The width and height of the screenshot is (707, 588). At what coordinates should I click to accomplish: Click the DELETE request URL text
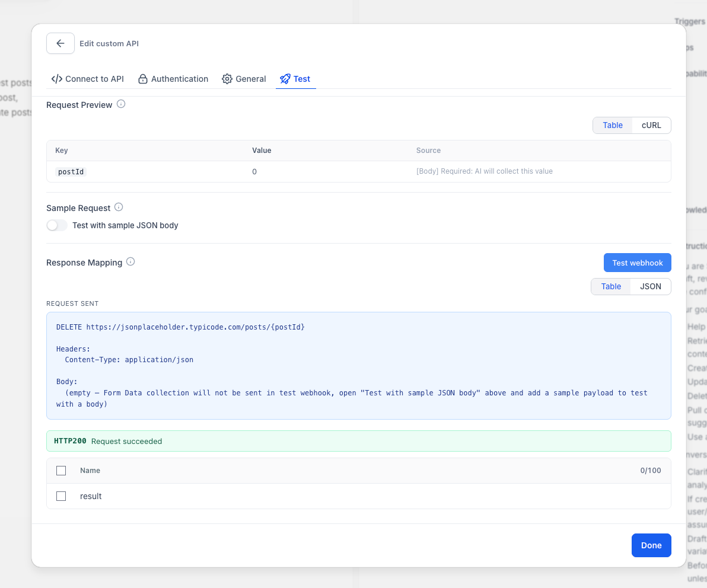(180, 327)
